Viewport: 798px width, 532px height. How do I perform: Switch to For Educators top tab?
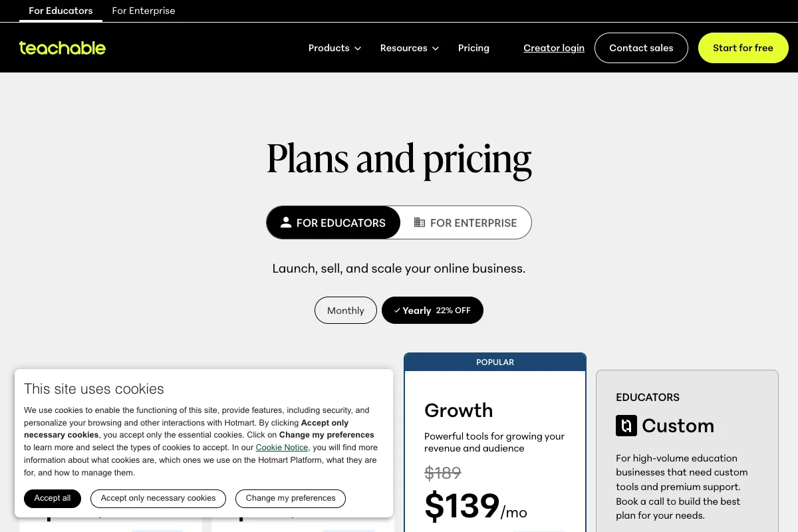click(x=61, y=11)
